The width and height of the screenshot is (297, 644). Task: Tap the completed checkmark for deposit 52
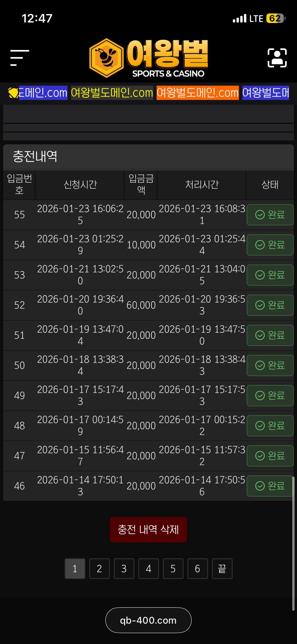coord(260,305)
